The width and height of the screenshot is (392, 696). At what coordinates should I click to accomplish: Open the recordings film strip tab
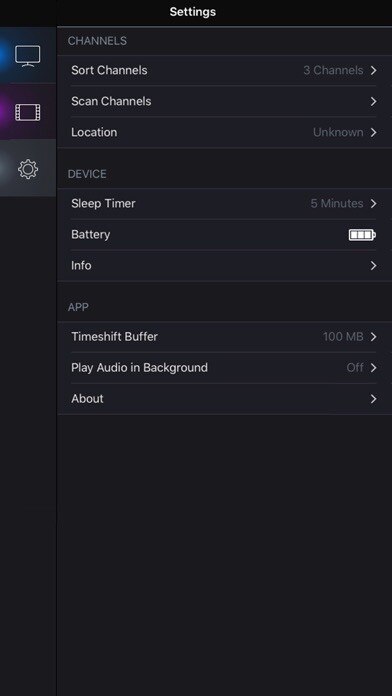pos(28,112)
